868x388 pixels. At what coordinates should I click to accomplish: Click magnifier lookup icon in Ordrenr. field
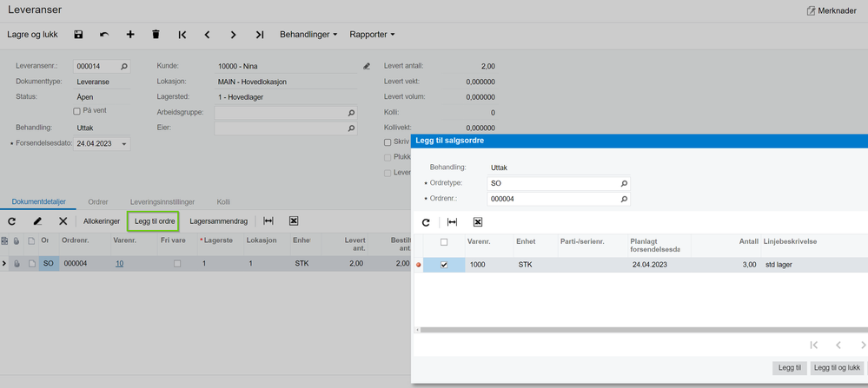pos(624,199)
